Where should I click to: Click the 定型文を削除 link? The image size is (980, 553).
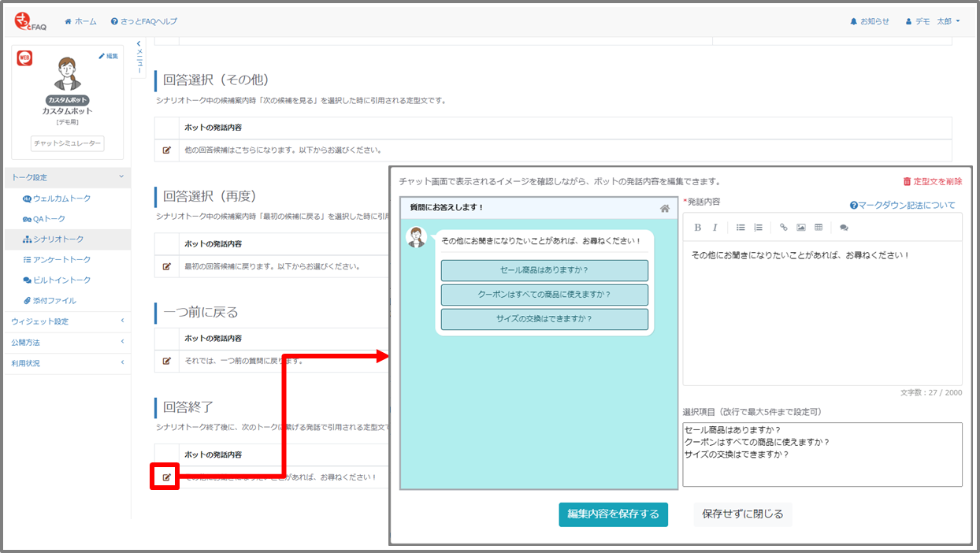click(932, 181)
